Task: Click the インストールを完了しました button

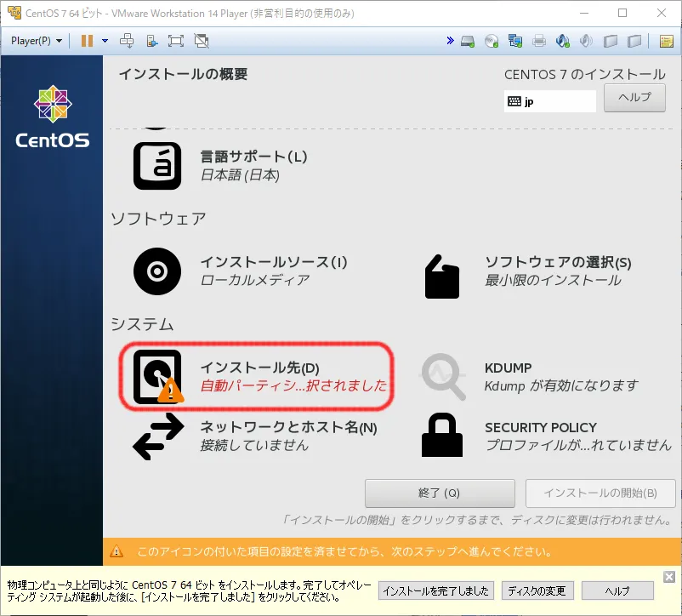Action: point(436,590)
